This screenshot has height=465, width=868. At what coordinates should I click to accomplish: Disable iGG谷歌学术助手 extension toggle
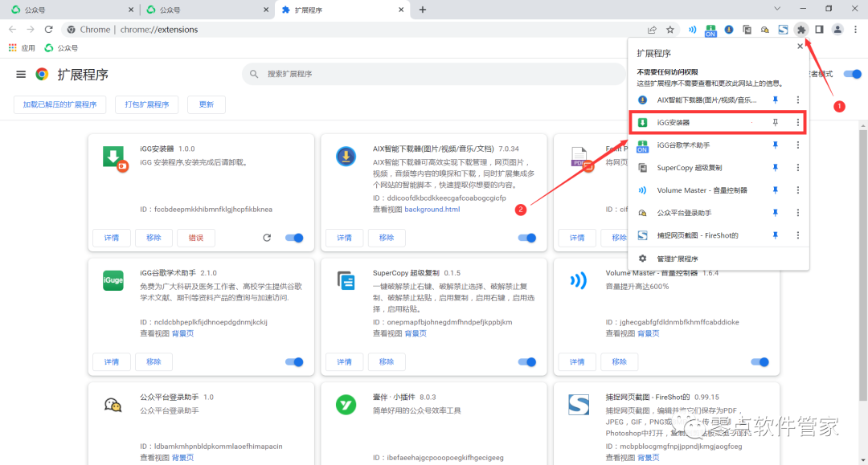click(x=294, y=362)
